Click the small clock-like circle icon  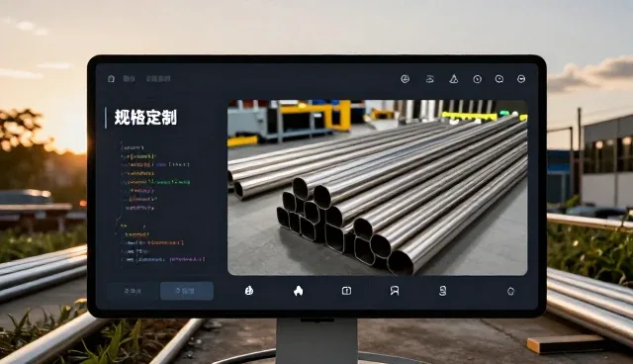[x=477, y=79]
